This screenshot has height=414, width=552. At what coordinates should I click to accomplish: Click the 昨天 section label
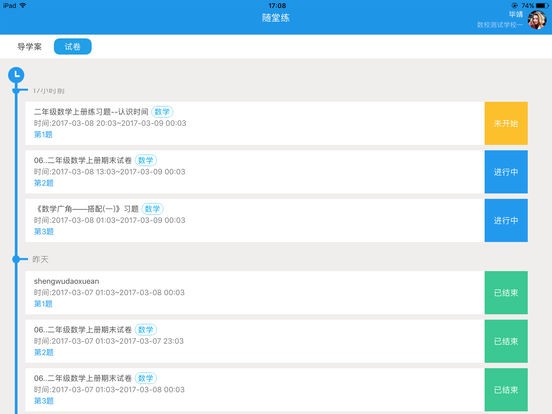[x=40, y=259]
